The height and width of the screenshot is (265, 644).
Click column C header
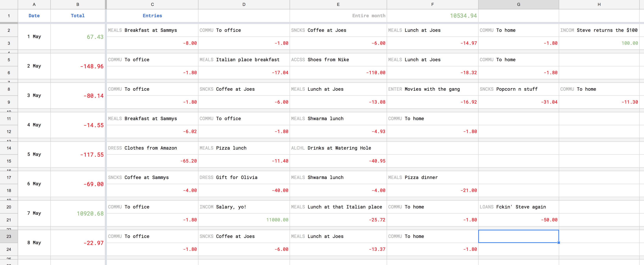point(152,5)
